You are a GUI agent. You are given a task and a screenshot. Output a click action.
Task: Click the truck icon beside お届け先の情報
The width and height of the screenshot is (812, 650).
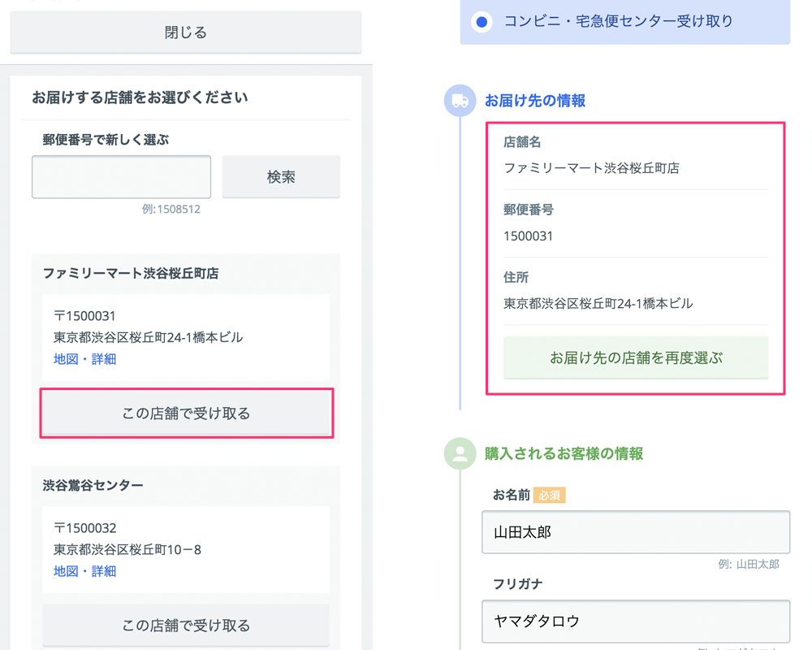point(460,100)
